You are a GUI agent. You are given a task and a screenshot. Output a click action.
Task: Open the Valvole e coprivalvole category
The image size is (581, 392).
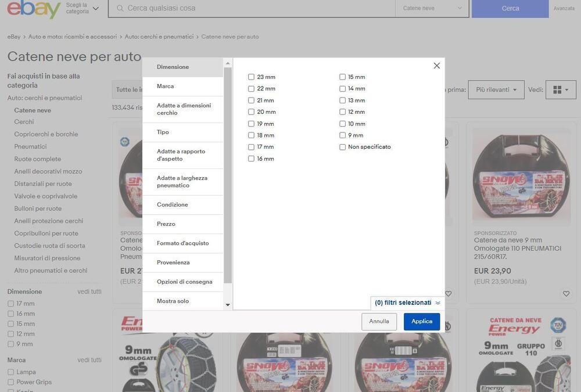tap(45, 196)
